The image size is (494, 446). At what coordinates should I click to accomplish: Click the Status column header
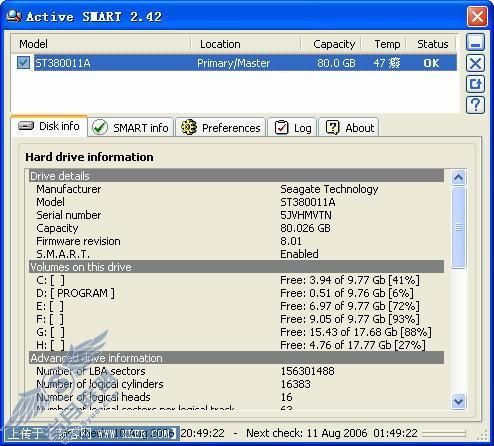click(431, 44)
